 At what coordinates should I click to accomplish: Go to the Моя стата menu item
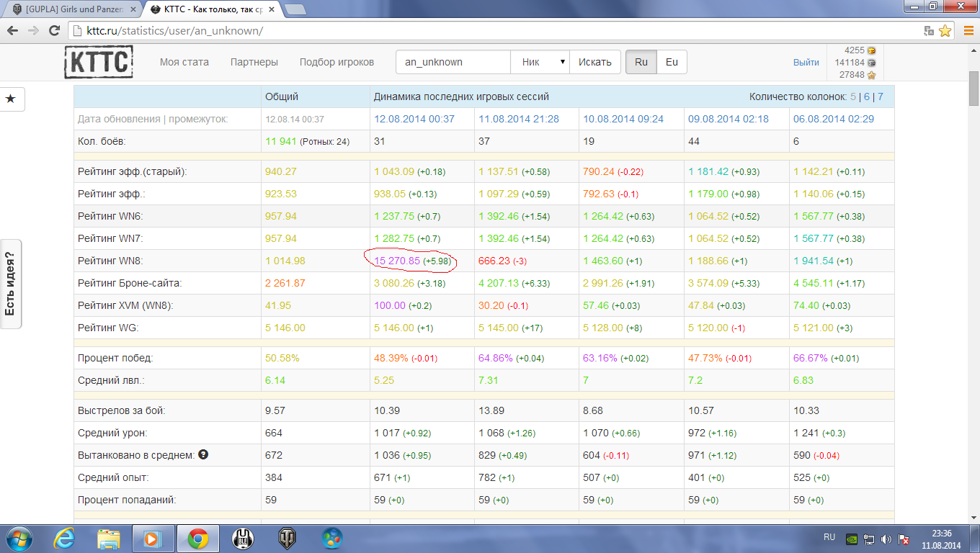point(184,62)
